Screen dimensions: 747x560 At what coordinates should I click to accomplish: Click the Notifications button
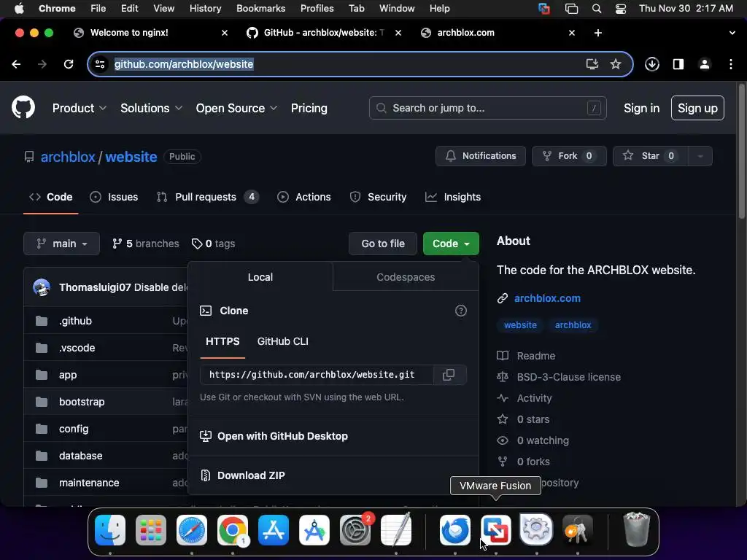coord(480,156)
